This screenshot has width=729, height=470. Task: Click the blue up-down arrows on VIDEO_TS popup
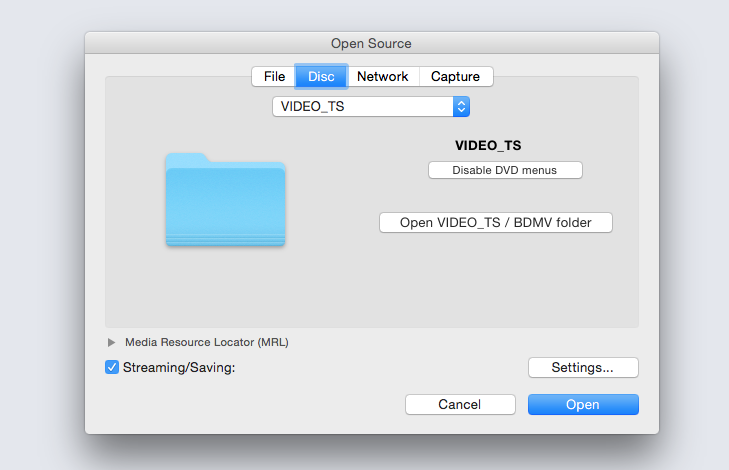tap(461, 106)
